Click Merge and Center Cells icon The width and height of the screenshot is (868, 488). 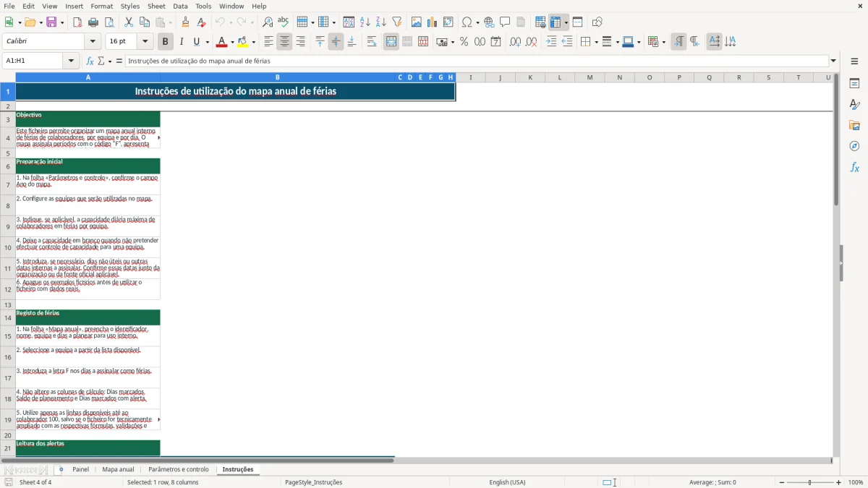tap(391, 42)
